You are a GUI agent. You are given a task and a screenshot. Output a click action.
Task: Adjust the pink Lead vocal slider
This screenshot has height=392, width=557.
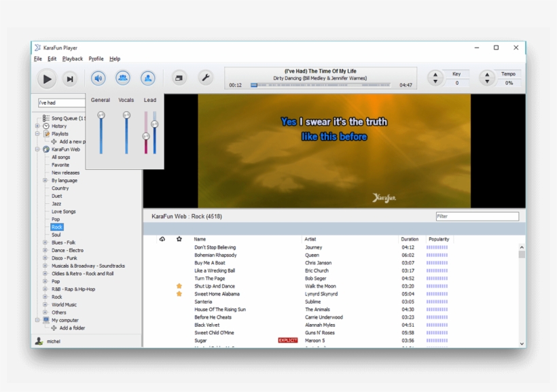[x=145, y=136]
